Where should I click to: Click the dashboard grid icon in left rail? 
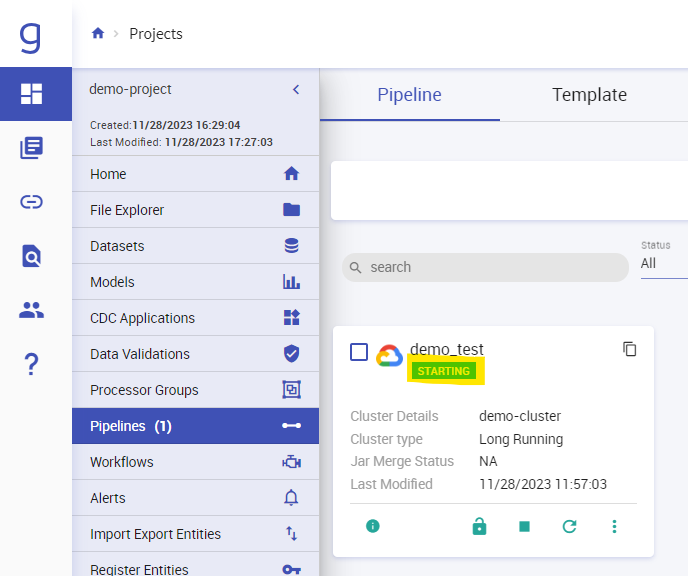(31, 94)
